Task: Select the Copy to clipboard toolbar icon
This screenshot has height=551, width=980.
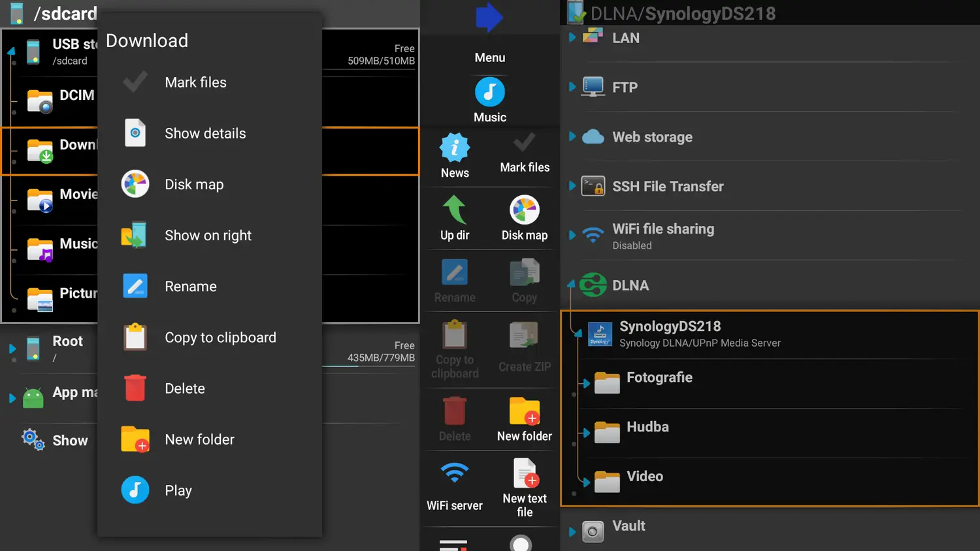Action: (455, 347)
